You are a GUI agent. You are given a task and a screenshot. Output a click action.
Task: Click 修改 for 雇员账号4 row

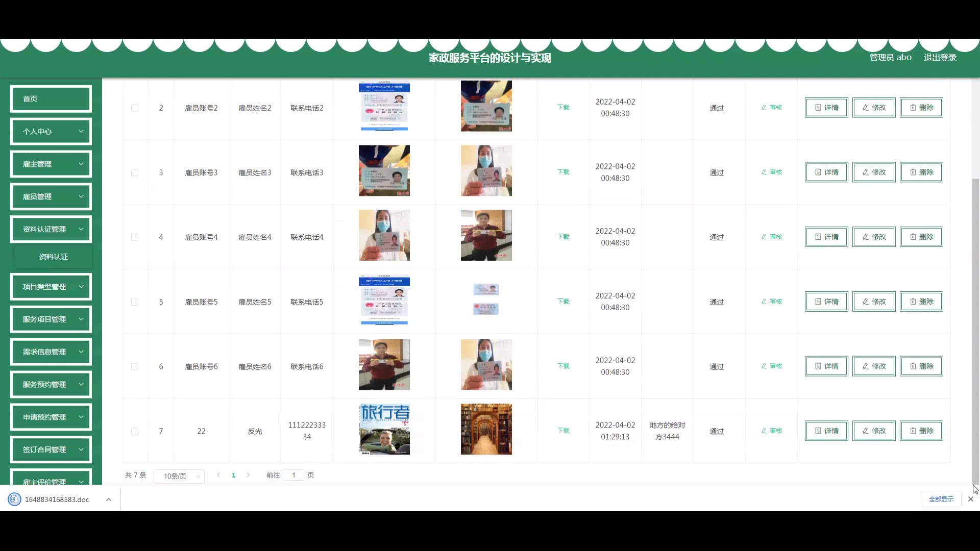click(874, 237)
